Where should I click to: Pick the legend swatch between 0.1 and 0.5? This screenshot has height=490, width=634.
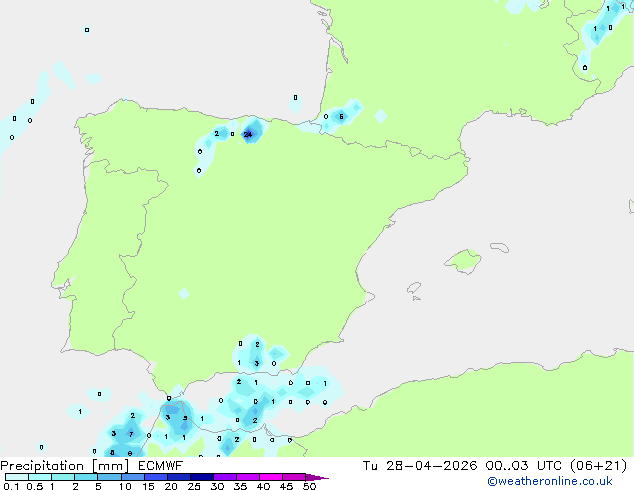tap(17, 477)
